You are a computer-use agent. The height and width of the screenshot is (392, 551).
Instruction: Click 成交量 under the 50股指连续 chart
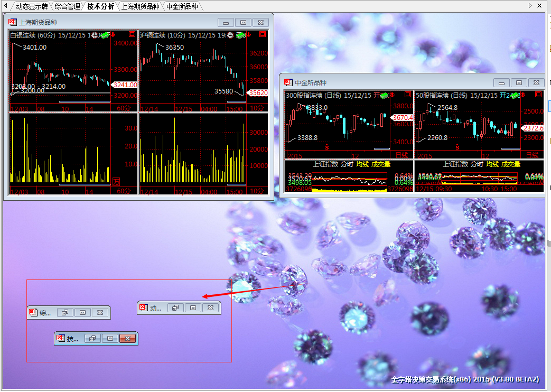point(511,164)
